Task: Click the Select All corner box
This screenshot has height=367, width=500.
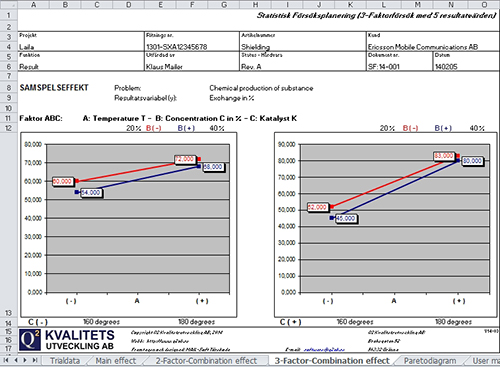Action: coord(9,4)
